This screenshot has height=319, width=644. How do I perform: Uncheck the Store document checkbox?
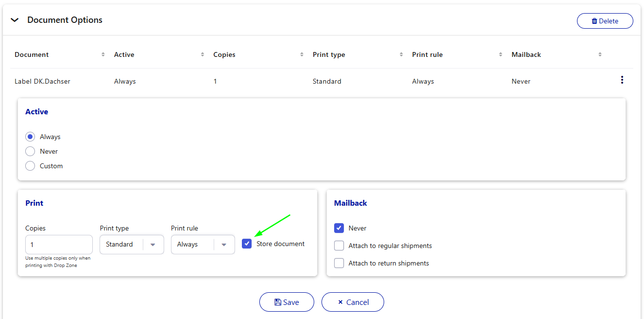(x=247, y=244)
